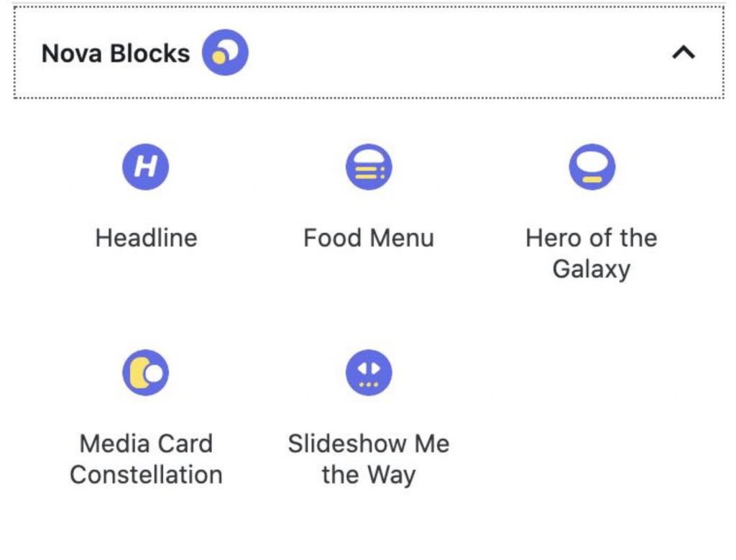Select the Hero of the Galaxy icon

[x=593, y=166]
